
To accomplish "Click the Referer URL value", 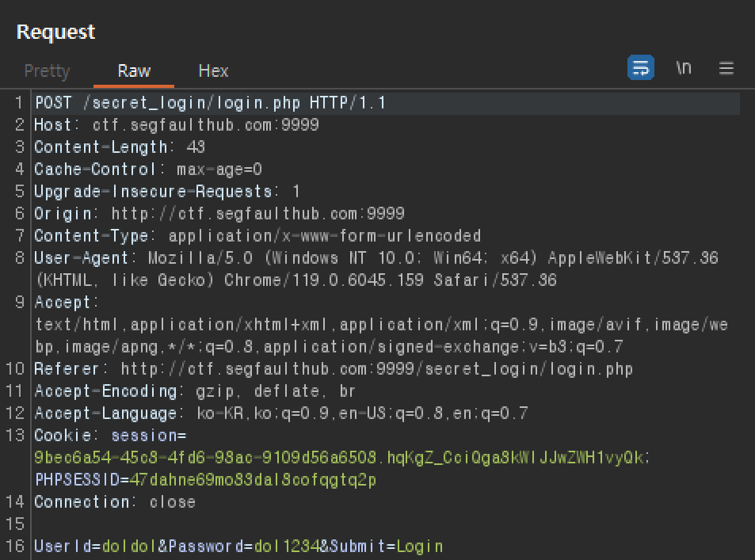I will [x=376, y=369].
